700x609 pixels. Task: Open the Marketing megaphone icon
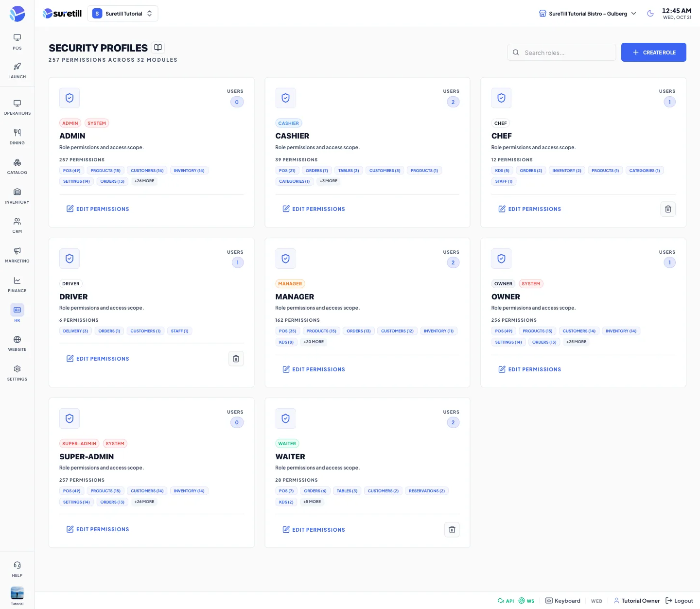(17, 255)
